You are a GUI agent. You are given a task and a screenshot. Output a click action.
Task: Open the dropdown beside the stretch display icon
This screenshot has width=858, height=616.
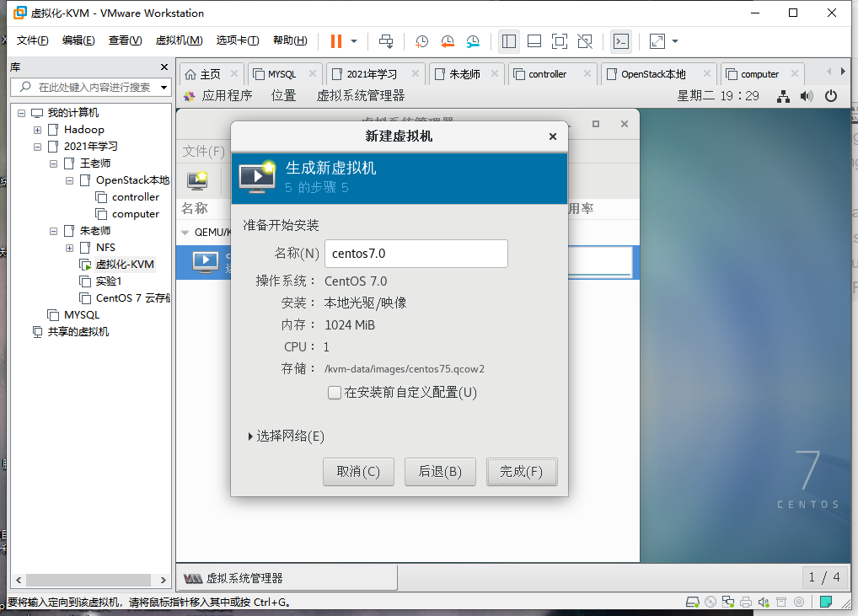pos(675,41)
